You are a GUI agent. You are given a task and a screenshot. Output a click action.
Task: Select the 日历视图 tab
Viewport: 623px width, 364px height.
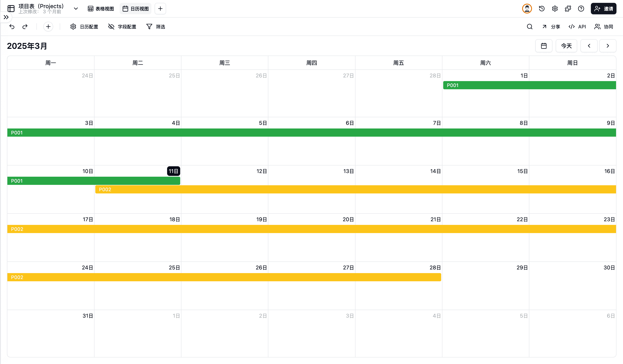click(x=136, y=9)
